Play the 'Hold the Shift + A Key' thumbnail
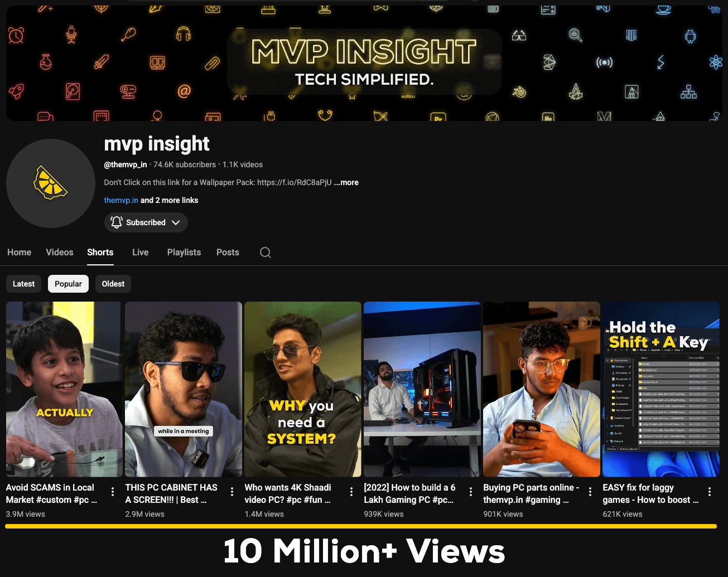This screenshot has width=728, height=577. pos(661,389)
